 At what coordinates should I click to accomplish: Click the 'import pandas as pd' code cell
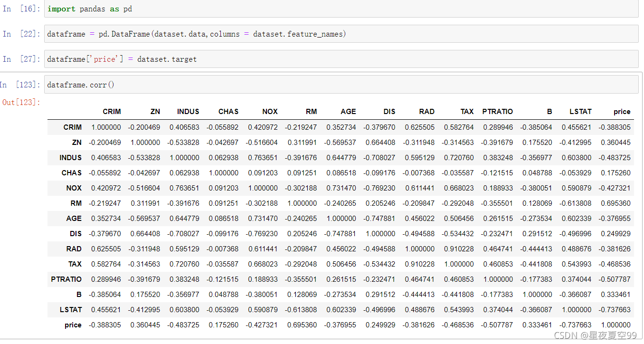coord(341,9)
